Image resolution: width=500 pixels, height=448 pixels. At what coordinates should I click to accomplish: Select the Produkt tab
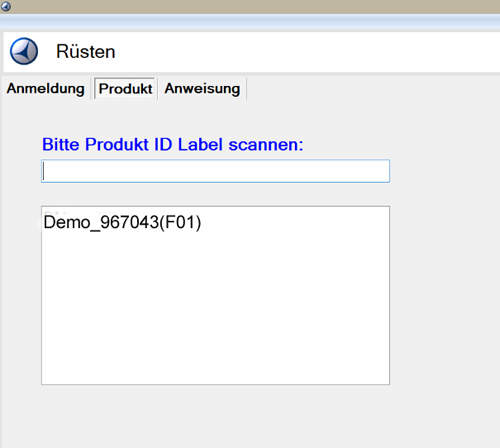pos(125,89)
